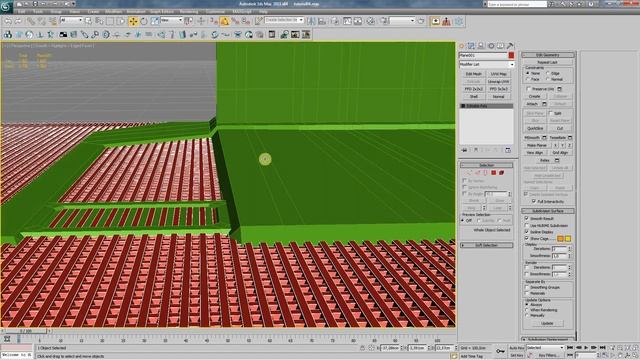Click the Mirror tool icon
640x360 pixels.
click(311, 21)
